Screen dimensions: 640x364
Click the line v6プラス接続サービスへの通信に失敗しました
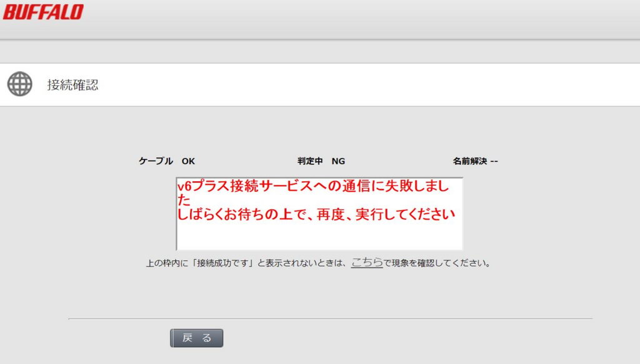(x=313, y=193)
